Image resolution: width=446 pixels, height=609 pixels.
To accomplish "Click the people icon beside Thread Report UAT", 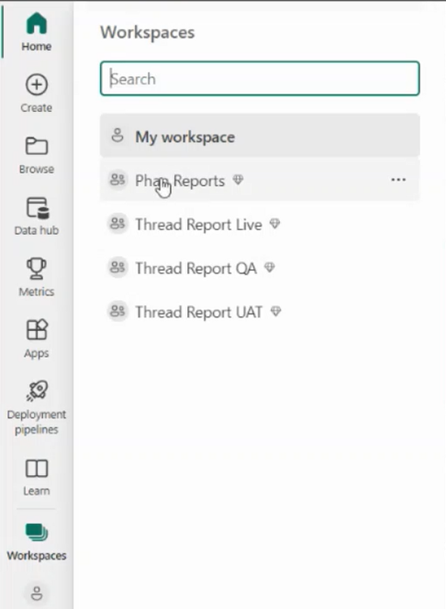I will [117, 311].
